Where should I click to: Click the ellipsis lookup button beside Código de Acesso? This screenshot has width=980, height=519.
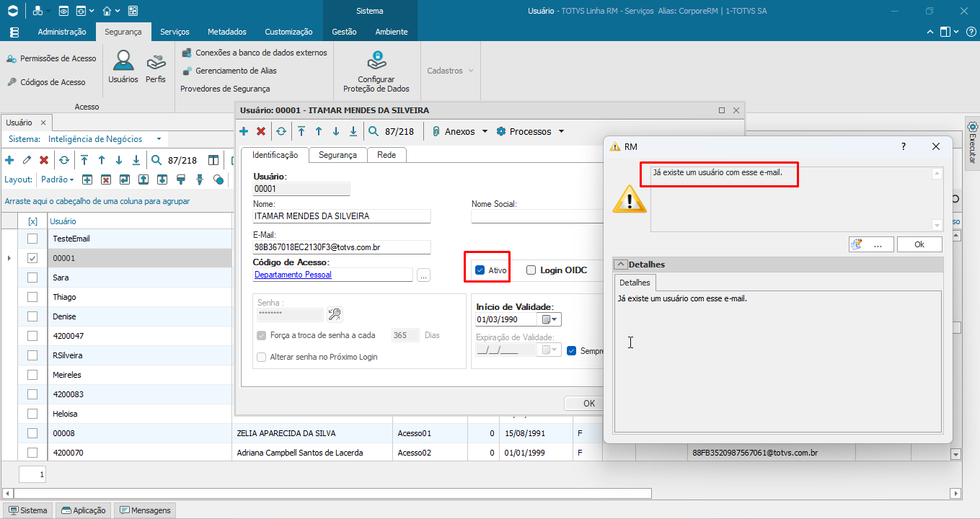click(x=423, y=275)
